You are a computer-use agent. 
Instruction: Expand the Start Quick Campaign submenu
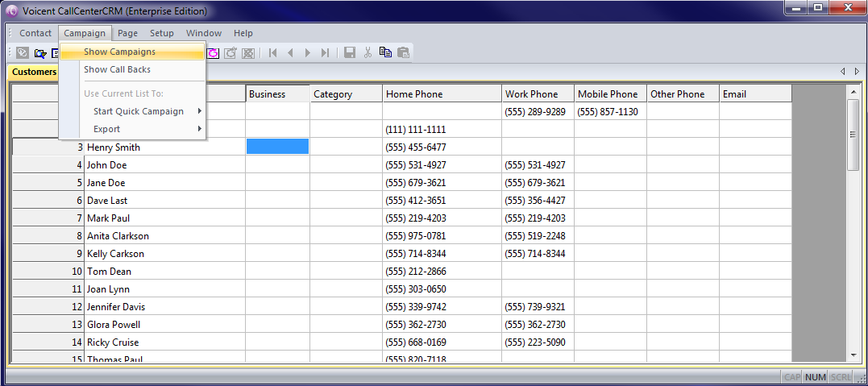pyautogui.click(x=139, y=111)
